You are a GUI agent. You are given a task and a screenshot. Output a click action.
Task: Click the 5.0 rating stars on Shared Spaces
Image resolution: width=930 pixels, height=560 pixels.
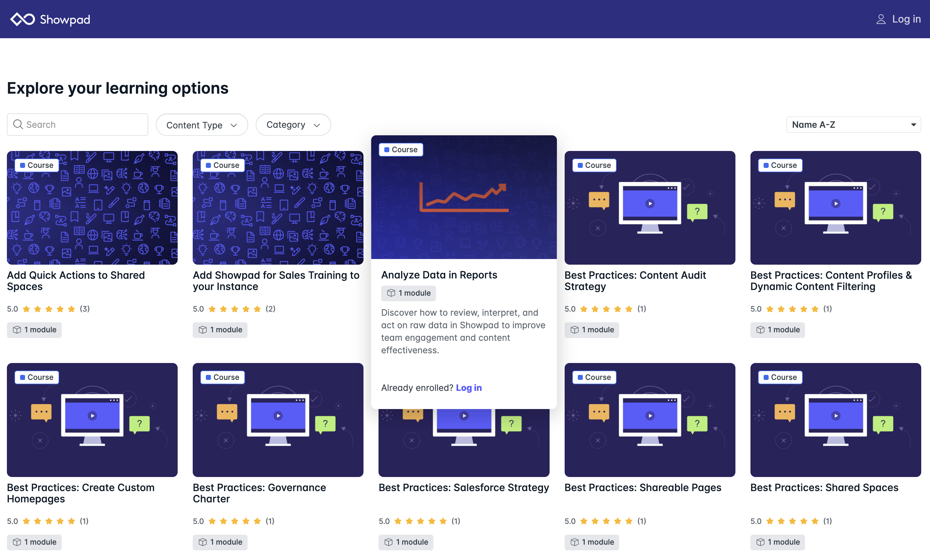coord(792,521)
